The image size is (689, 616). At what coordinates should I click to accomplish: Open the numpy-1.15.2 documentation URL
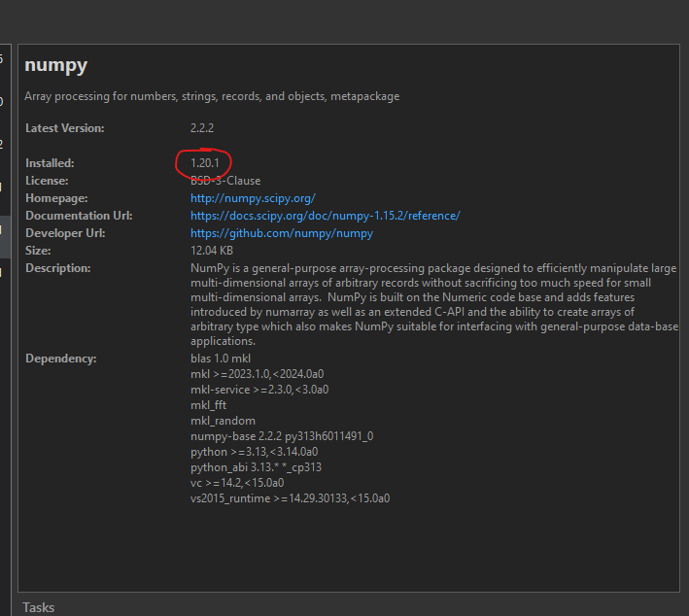pyautogui.click(x=326, y=216)
